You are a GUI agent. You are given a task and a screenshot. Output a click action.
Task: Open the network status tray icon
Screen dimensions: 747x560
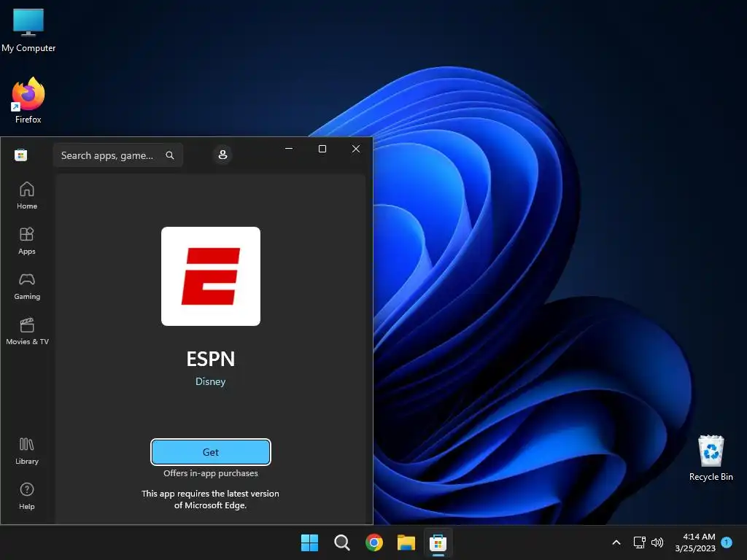[639, 542]
